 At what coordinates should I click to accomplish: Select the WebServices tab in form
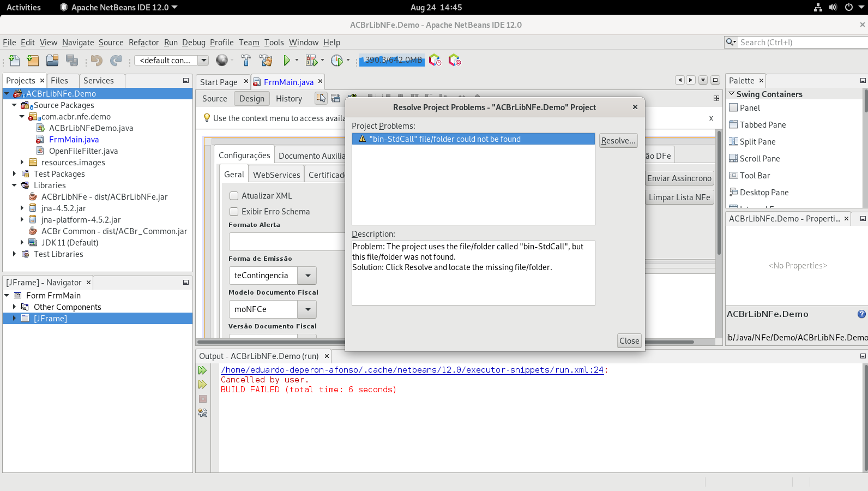(x=276, y=175)
